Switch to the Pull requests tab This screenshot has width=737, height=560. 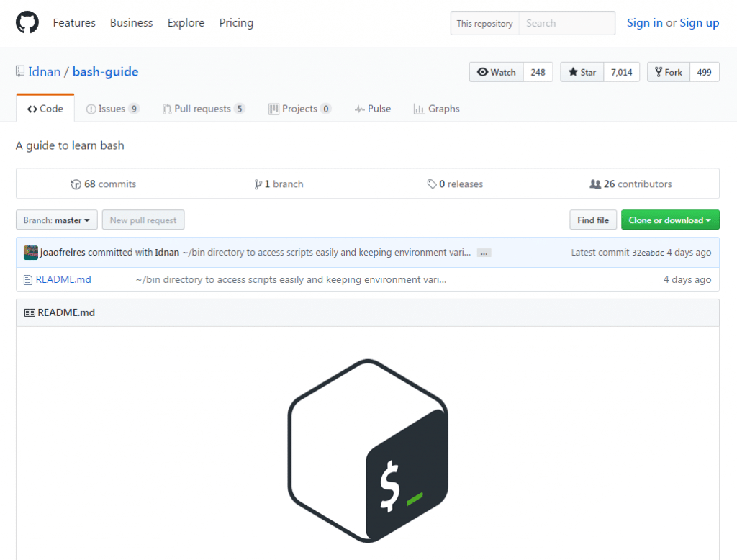pos(204,109)
